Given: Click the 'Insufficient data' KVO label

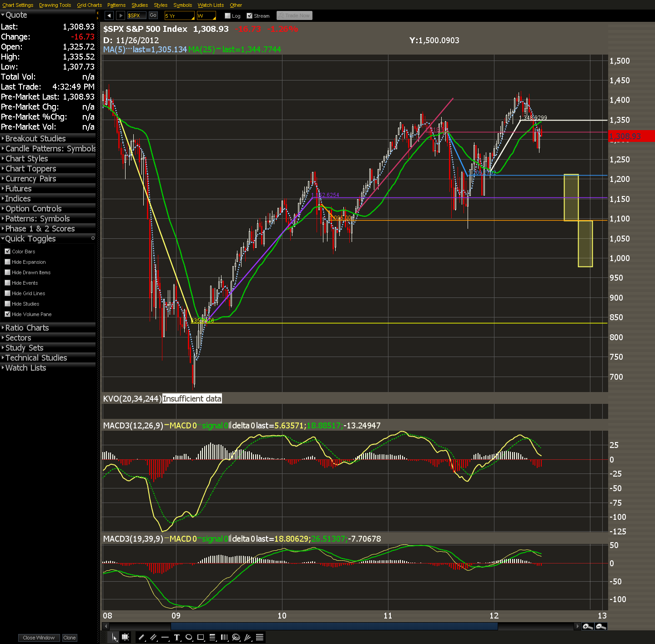Looking at the screenshot, I should coord(192,399).
